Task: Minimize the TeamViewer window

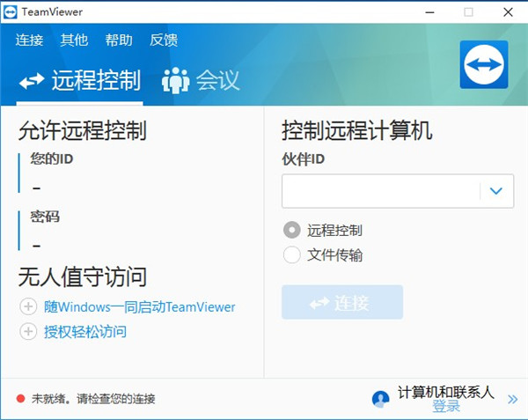Action: pyautogui.click(x=429, y=12)
